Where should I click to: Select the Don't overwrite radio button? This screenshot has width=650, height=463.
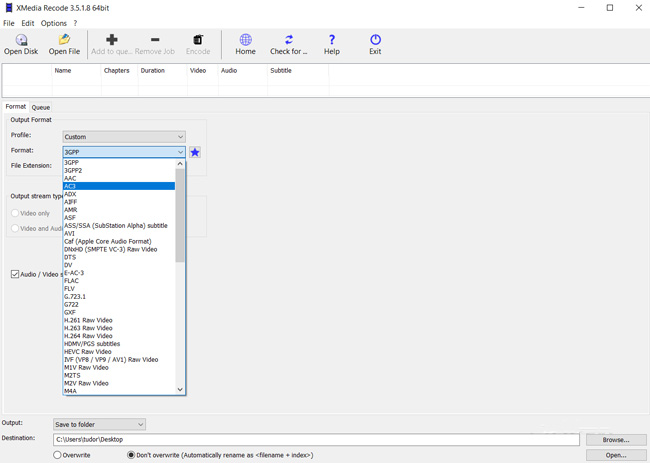(131, 455)
